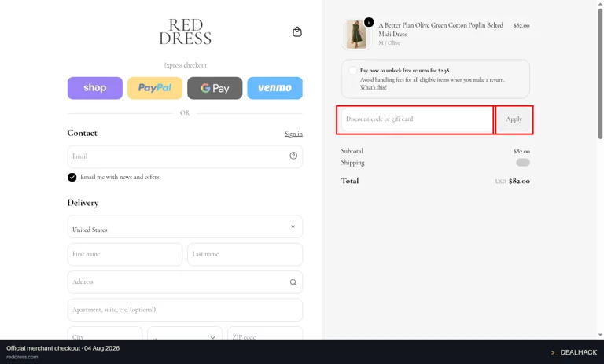Pay with Venmo express checkout

274,88
